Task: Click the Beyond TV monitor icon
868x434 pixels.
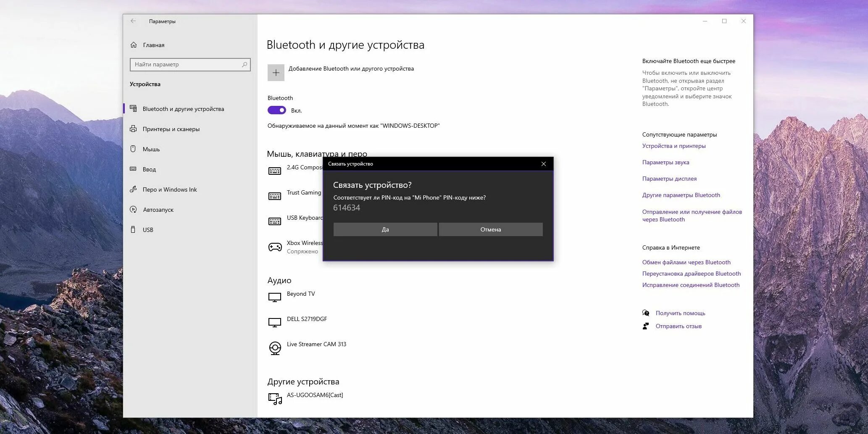Action: 275,297
